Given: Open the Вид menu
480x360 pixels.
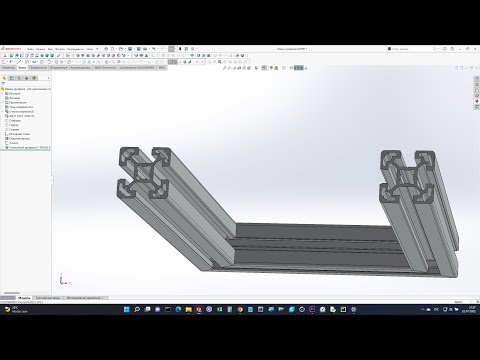Looking at the screenshot, I should [x=50, y=49].
